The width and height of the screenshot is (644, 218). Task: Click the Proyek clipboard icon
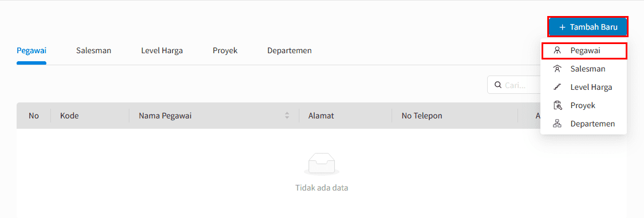click(x=558, y=105)
